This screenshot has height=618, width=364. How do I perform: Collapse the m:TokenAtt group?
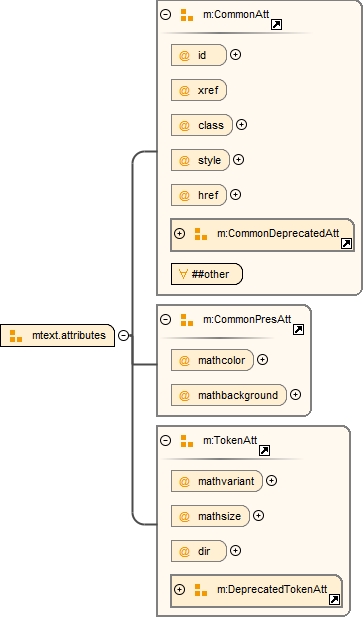165,440
